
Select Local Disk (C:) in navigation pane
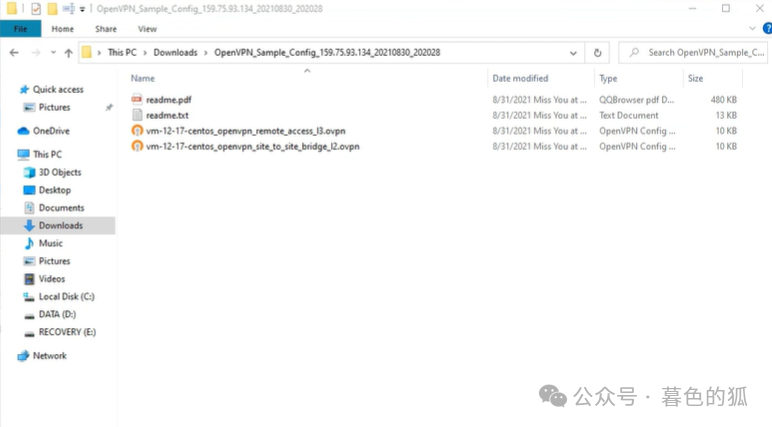[x=66, y=297]
